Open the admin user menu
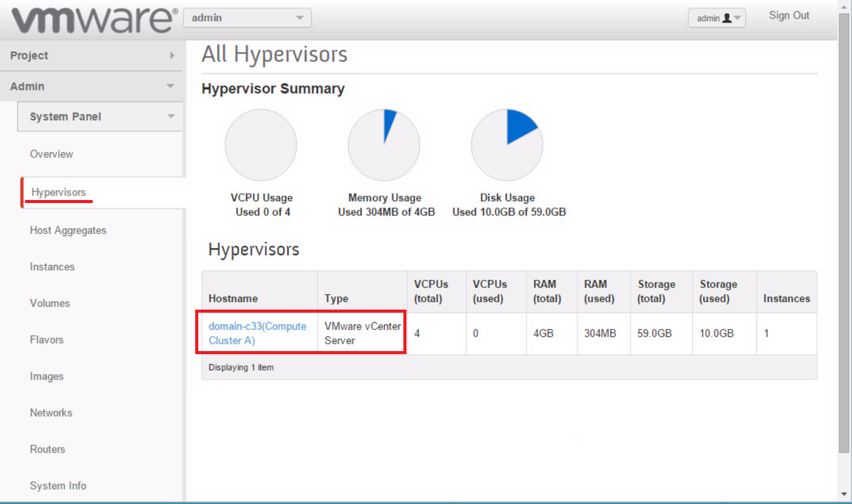The height and width of the screenshot is (504, 852). coord(717,18)
